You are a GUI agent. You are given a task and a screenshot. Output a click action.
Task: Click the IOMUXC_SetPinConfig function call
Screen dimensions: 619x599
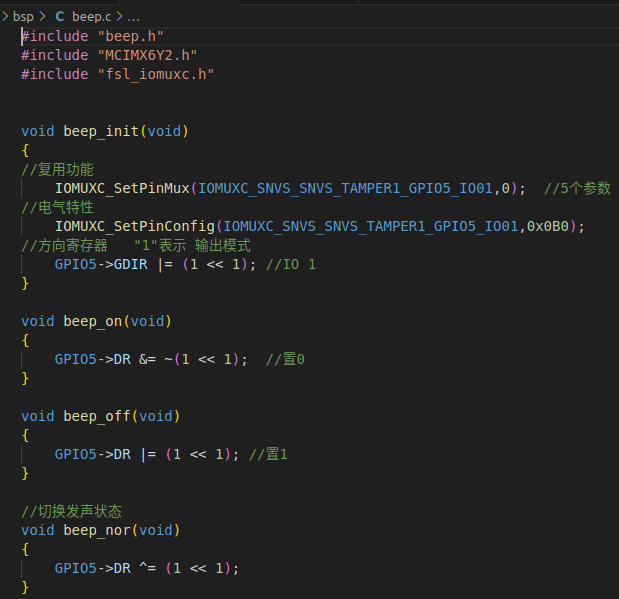(135, 226)
